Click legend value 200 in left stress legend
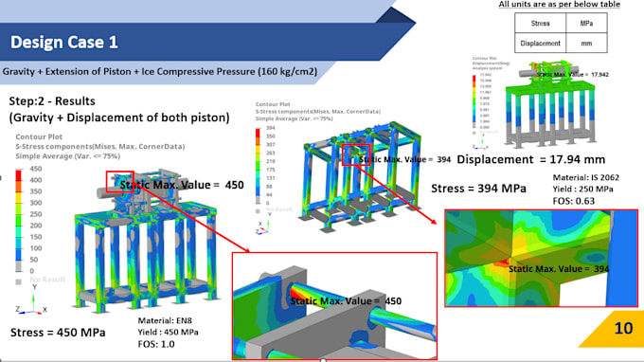 point(36,226)
